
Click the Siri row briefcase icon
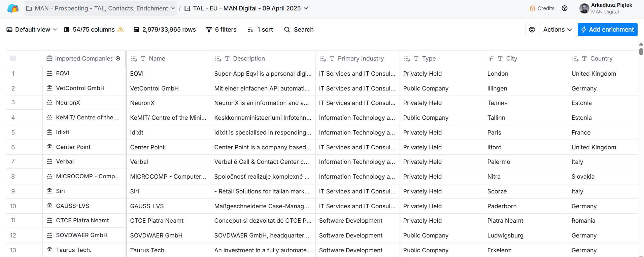coord(49,191)
